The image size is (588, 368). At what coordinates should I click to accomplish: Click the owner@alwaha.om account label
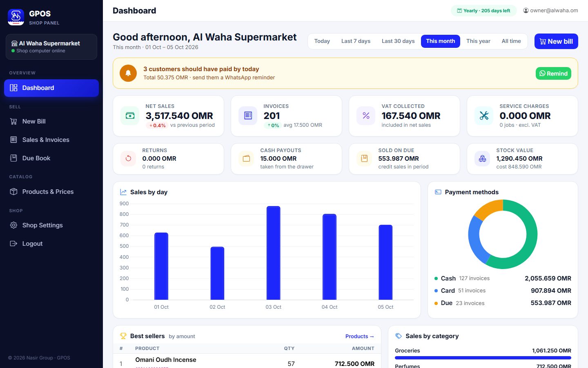pos(554,11)
